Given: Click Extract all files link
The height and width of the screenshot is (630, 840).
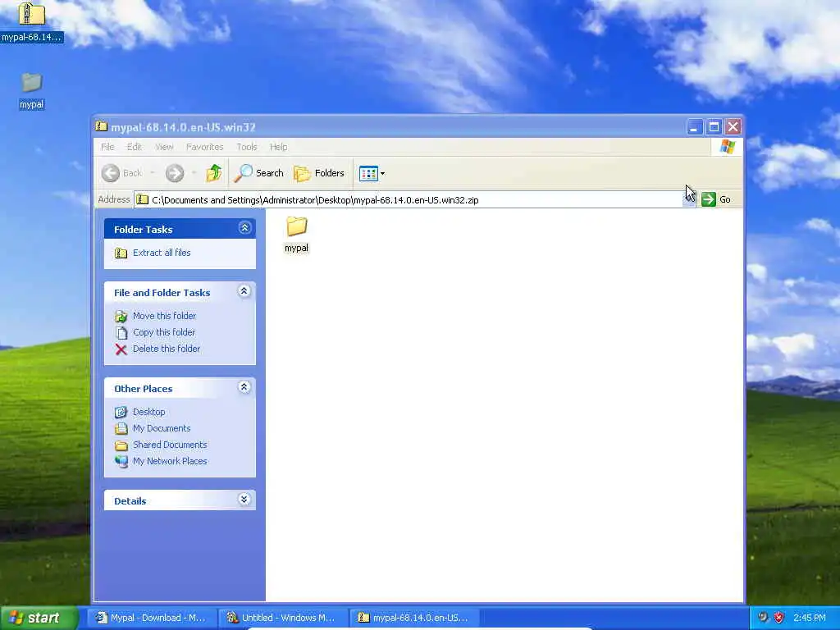Looking at the screenshot, I should (x=162, y=253).
